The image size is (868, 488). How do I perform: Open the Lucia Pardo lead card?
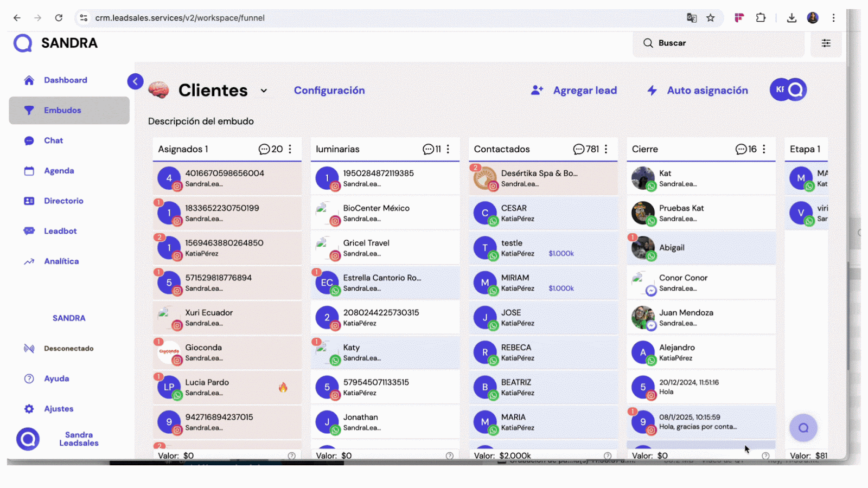227,387
